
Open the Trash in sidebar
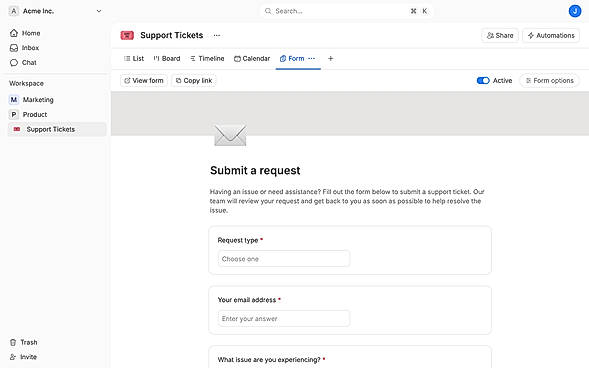pos(23,342)
